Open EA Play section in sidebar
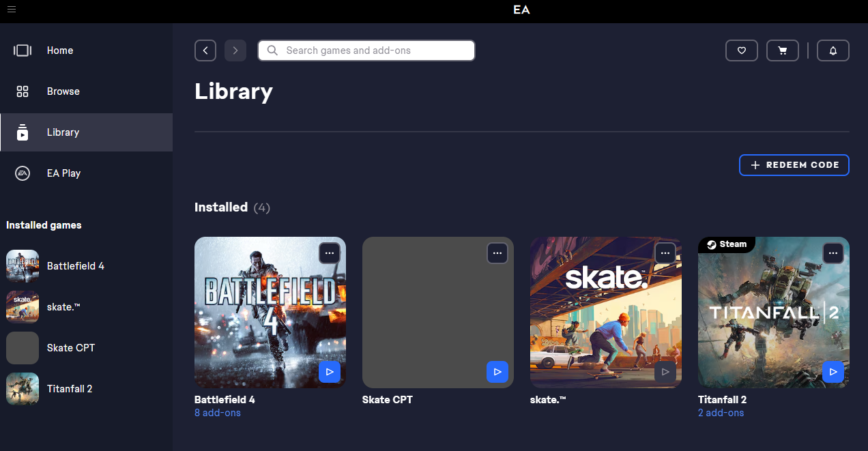This screenshot has height=451, width=868. pos(63,173)
